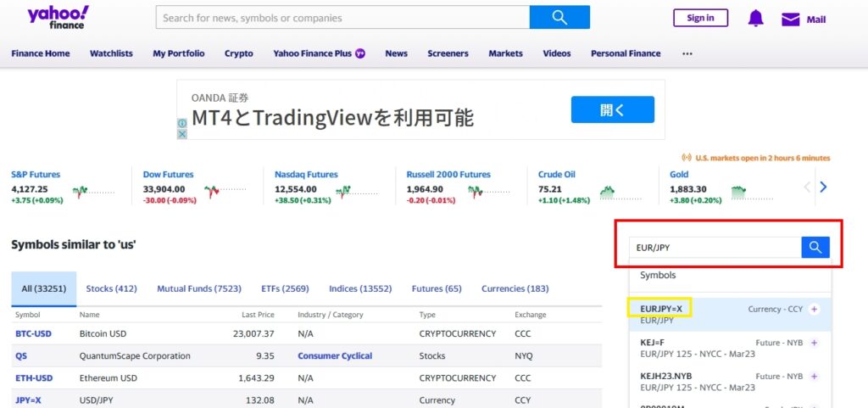
Task: Add KEJH23.NYB to watchlist plus icon
Action: 814,377
